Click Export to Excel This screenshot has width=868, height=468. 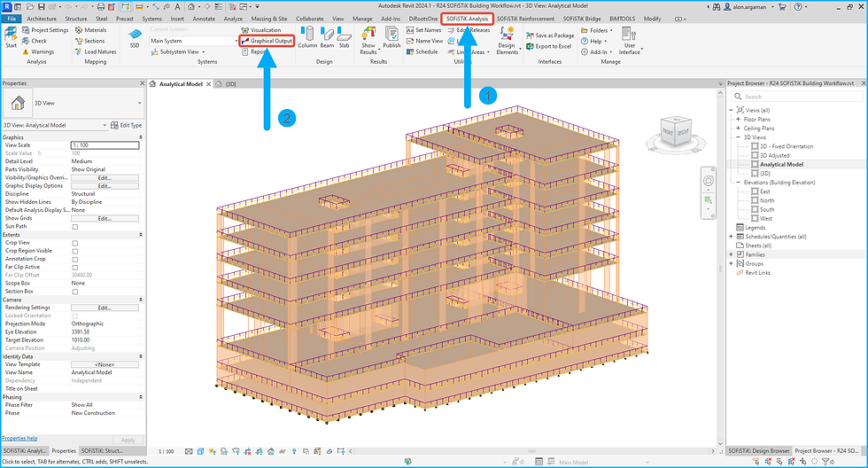click(x=548, y=46)
